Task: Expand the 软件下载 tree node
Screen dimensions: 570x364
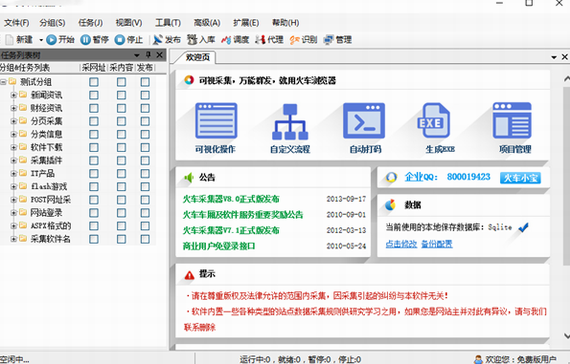Action: coord(14,148)
